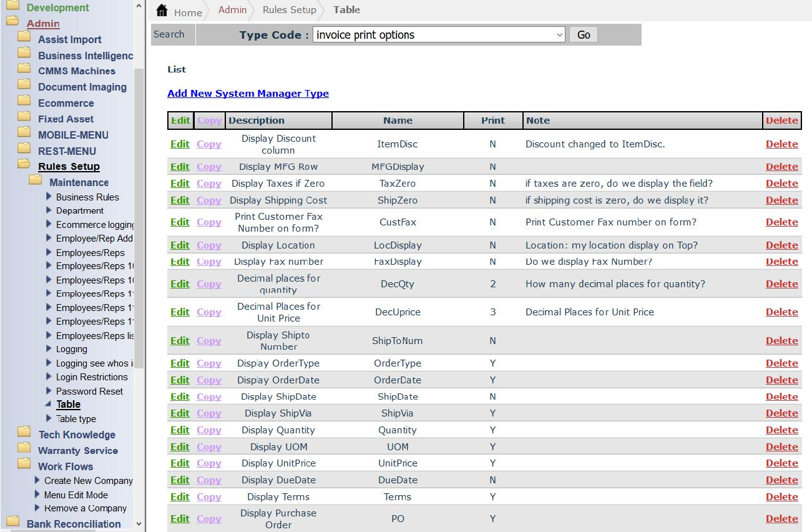
Task: Click Add New System Manager Type link
Action: click(x=248, y=94)
